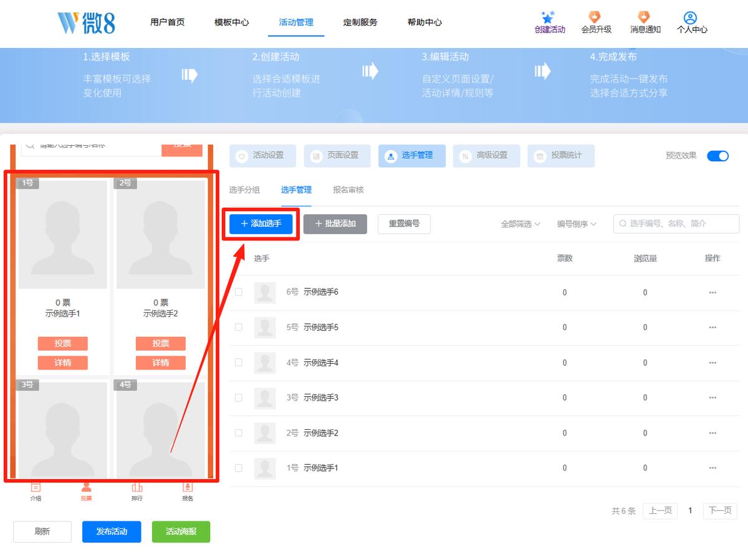748x560 pixels.
Task: Open the 介绍 tab in phone preview
Action: (x=36, y=491)
